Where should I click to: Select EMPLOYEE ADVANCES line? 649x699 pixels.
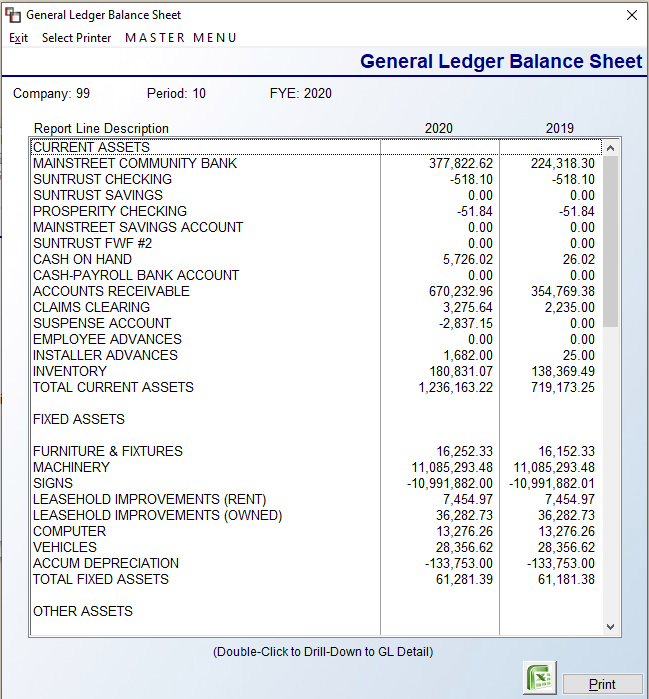pos(316,340)
